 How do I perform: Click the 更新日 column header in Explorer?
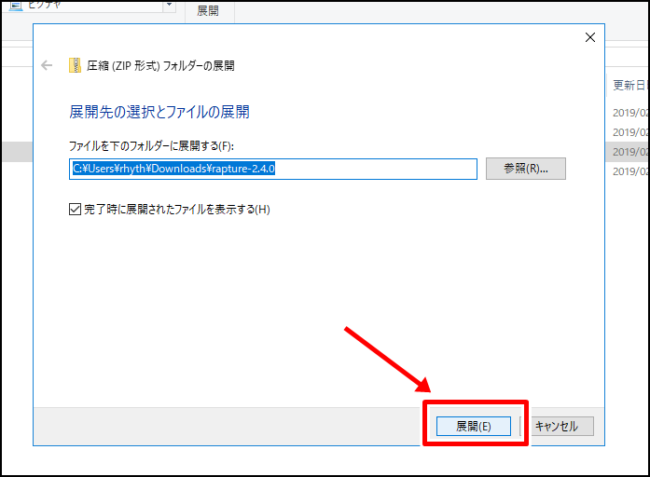point(629,85)
